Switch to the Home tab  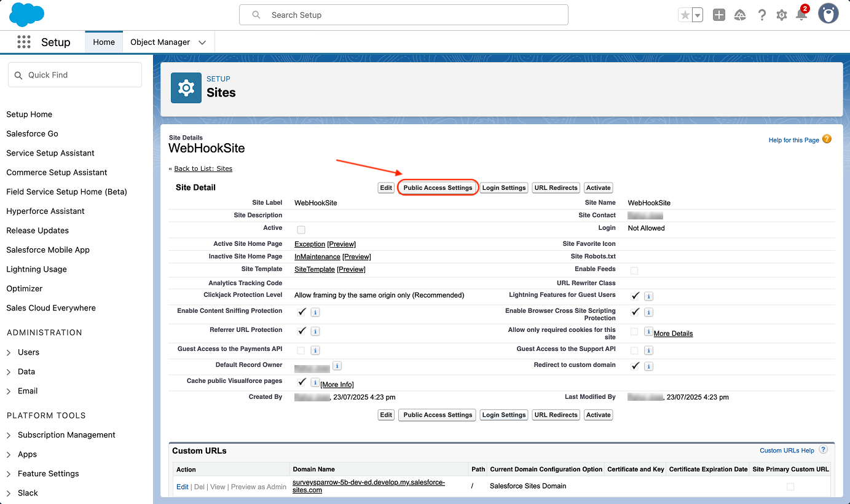pos(104,42)
